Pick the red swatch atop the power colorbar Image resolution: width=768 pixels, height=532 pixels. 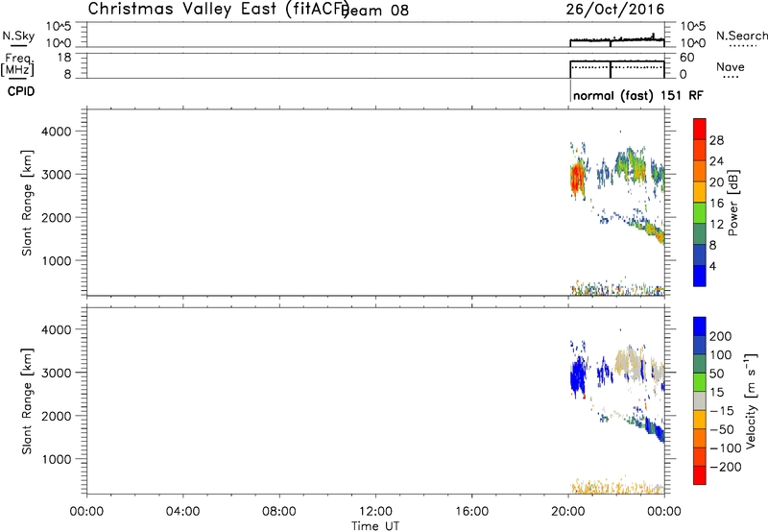coord(700,129)
